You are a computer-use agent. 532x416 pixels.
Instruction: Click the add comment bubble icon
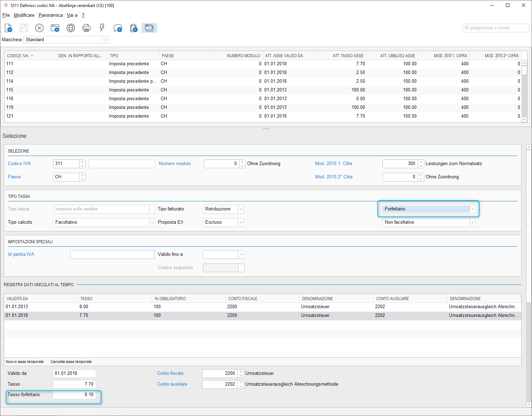tap(118, 28)
